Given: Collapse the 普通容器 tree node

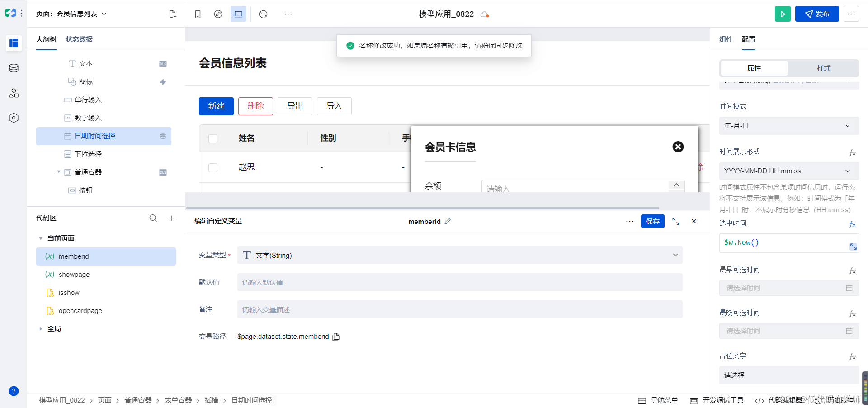Looking at the screenshot, I should pos(59,172).
